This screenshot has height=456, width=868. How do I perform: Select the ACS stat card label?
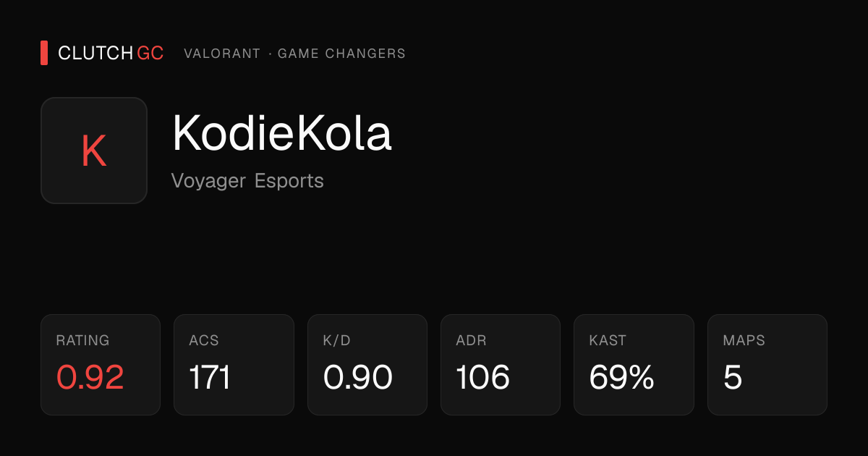[204, 340]
